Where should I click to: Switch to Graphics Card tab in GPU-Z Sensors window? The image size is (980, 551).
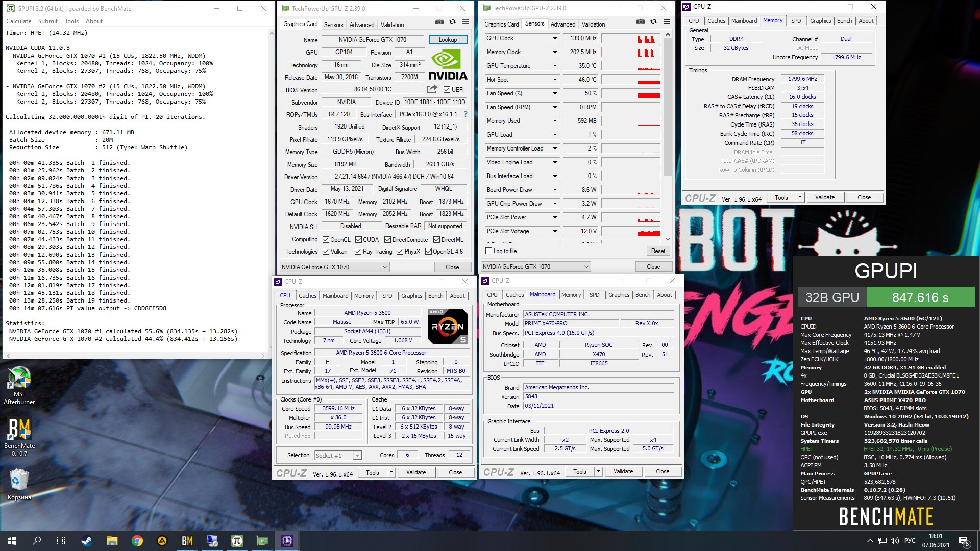(x=501, y=24)
